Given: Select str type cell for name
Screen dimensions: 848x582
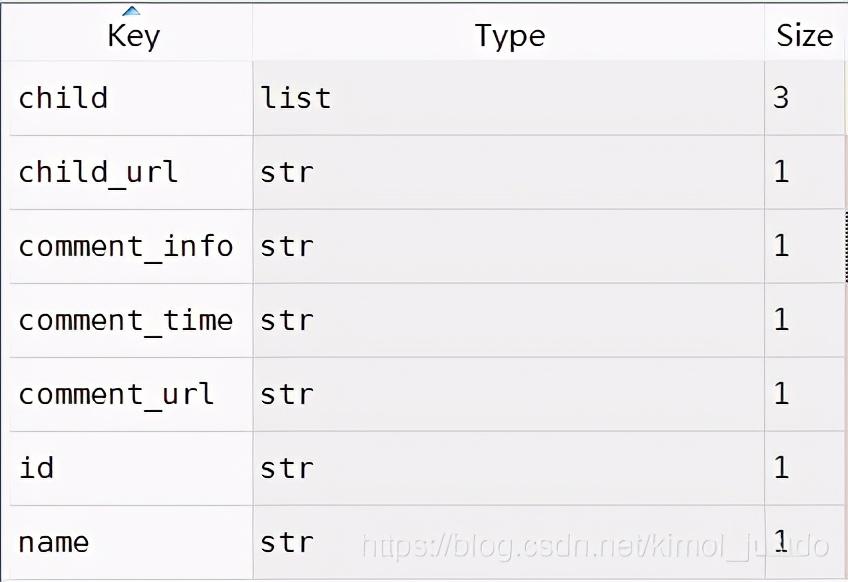Looking at the screenshot, I should (x=509, y=543).
